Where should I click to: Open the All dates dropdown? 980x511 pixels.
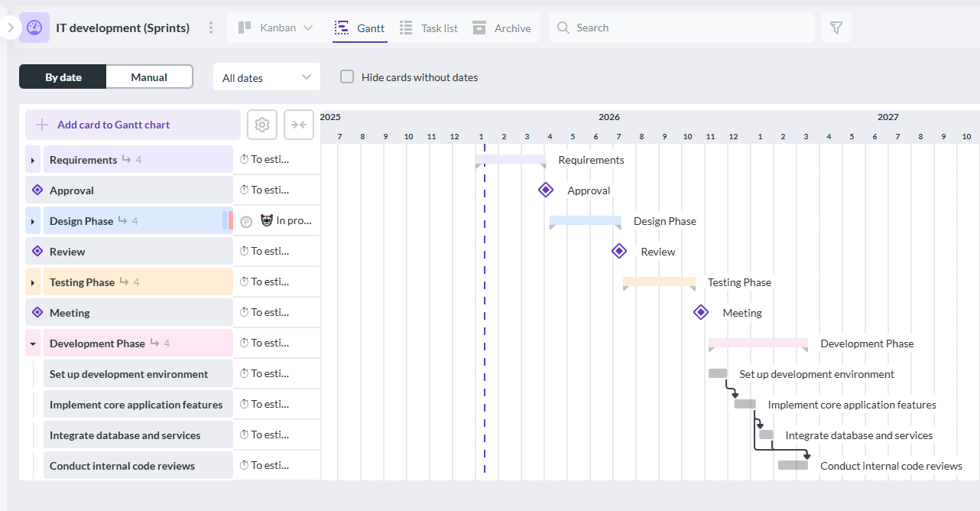(x=266, y=76)
